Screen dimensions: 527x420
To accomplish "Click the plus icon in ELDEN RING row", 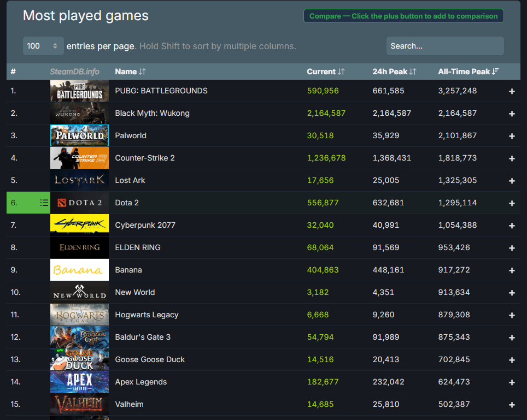I will [512, 248].
